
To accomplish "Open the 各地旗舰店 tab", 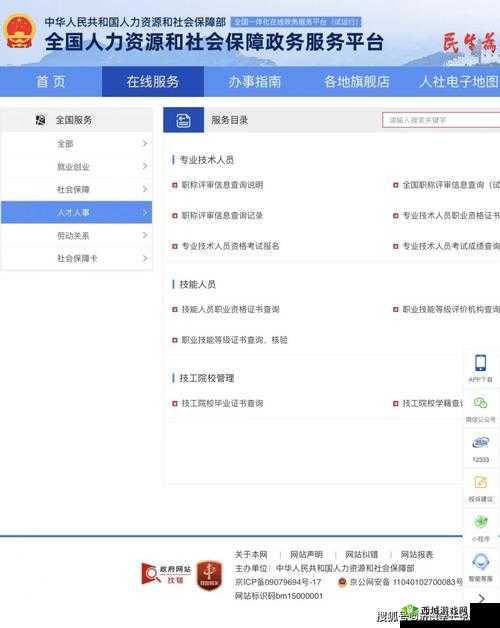I will [357, 82].
